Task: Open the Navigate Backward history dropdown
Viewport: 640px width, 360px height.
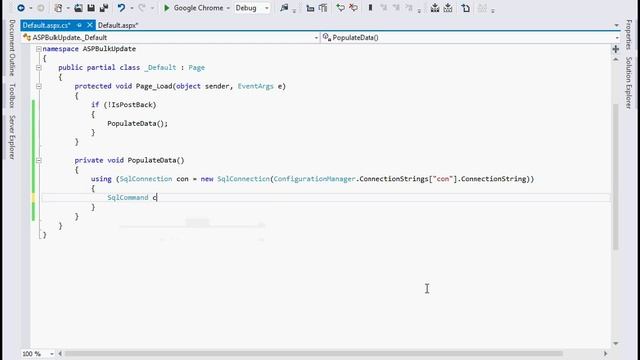Action: click(30, 8)
